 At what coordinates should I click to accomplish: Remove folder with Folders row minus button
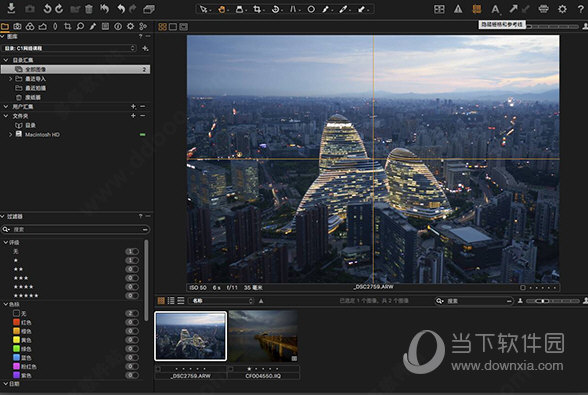click(x=142, y=116)
